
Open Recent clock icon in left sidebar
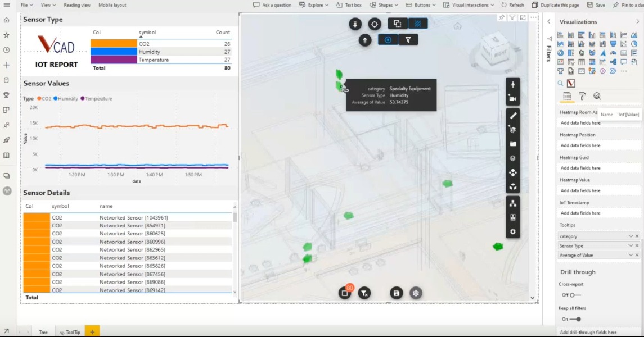[7, 49]
